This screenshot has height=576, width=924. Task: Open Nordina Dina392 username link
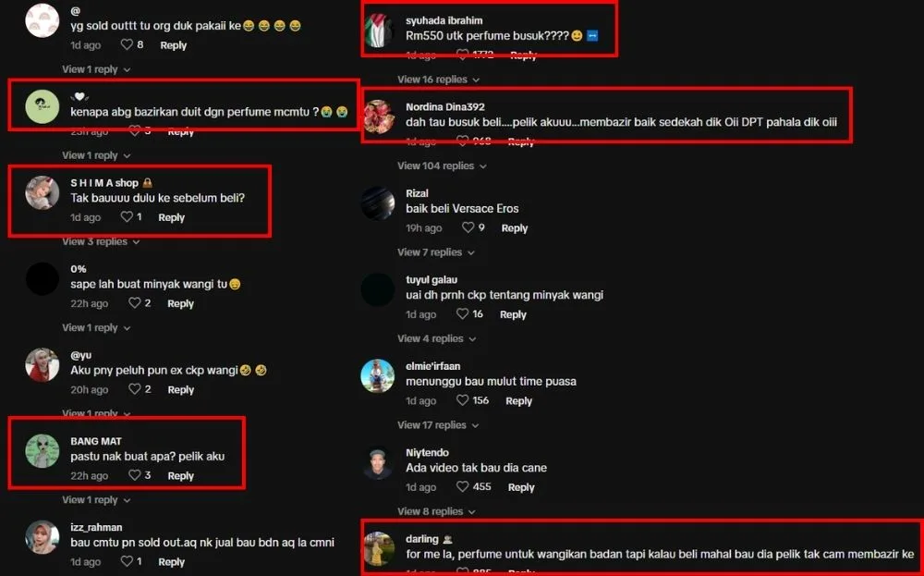[445, 106]
